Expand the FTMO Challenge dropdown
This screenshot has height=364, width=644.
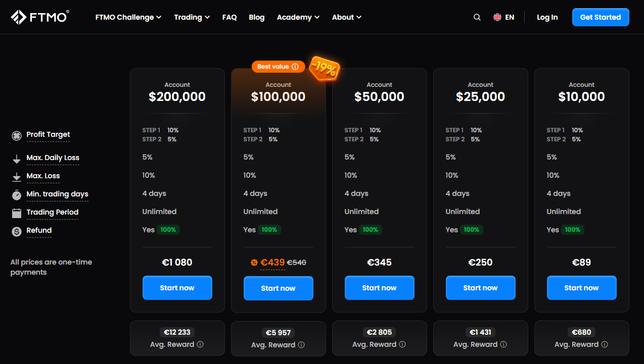click(x=128, y=17)
